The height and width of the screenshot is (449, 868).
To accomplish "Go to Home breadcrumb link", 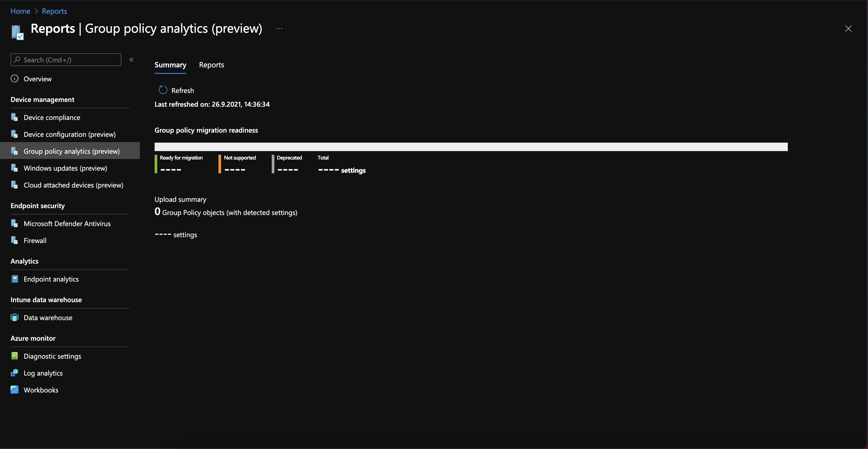I will coord(20,11).
